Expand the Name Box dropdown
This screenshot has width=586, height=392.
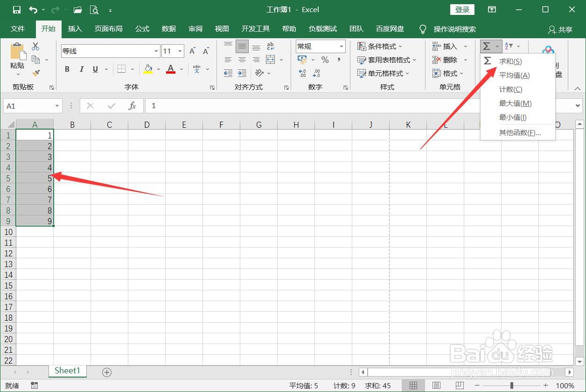57,106
